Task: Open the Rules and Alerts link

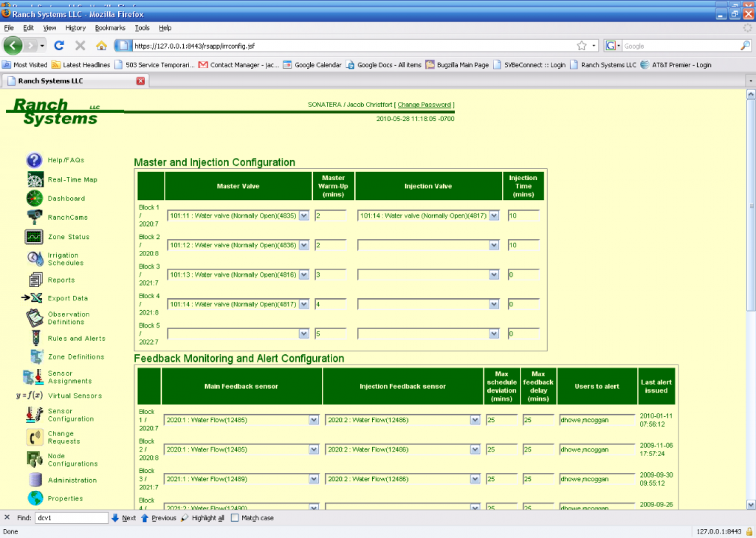Action: click(x=77, y=339)
